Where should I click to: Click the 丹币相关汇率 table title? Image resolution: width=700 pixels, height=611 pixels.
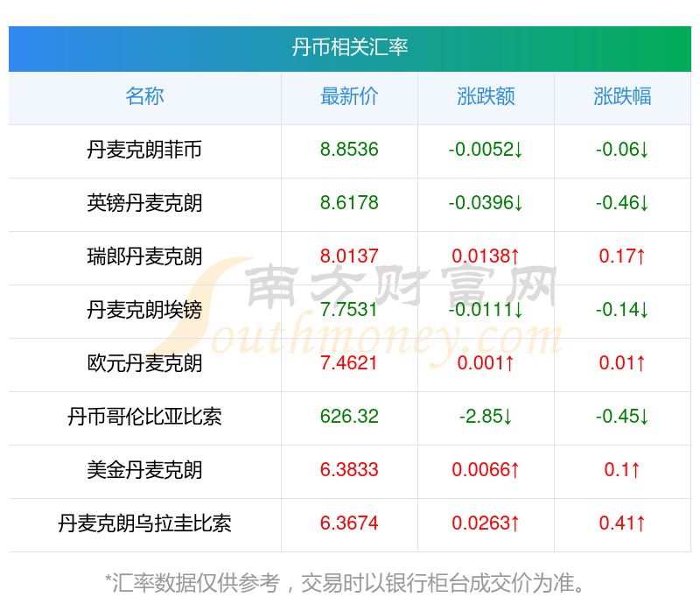click(x=349, y=47)
